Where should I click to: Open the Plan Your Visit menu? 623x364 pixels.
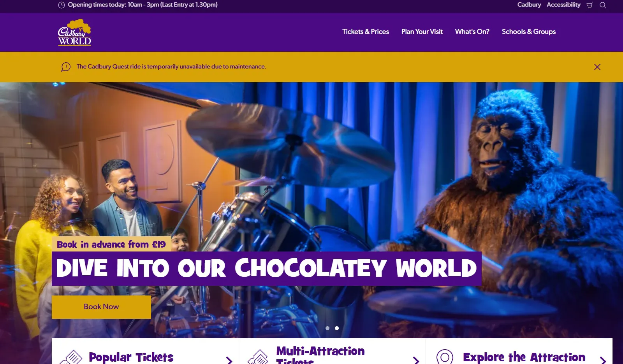click(422, 32)
